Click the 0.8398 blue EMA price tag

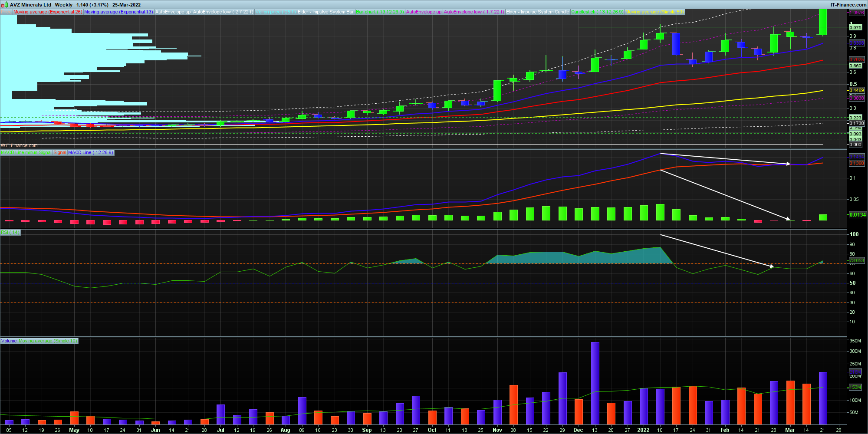click(x=857, y=43)
